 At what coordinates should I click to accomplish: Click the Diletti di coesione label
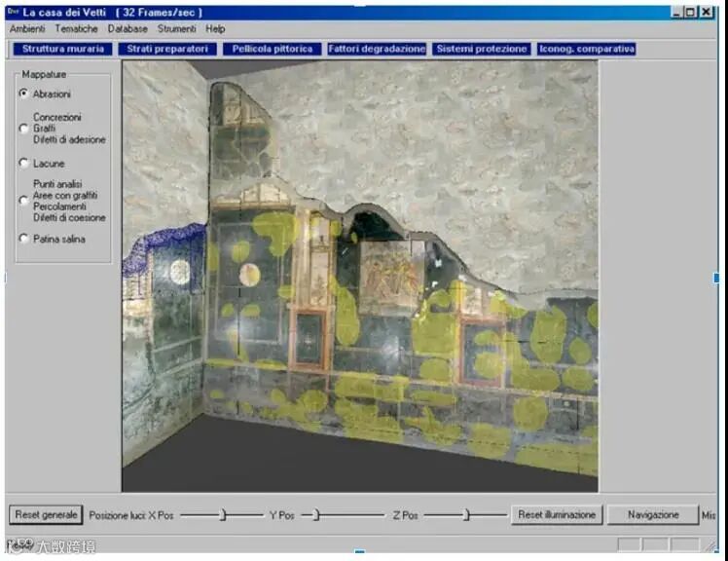click(69, 217)
